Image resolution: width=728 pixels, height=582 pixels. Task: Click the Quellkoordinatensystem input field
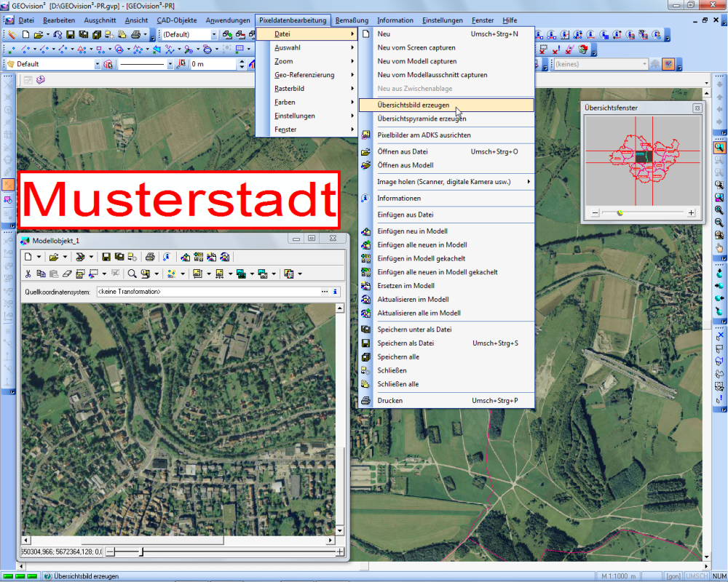(207, 292)
